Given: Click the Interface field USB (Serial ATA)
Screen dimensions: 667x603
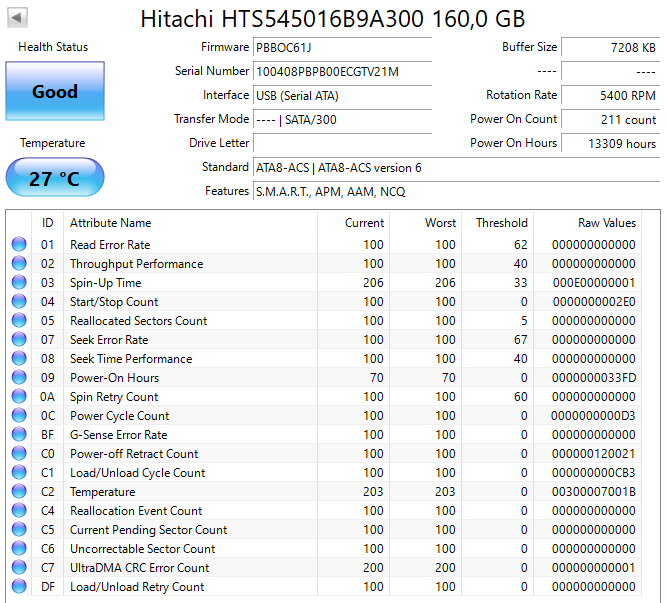Looking at the screenshot, I should click(342, 95).
